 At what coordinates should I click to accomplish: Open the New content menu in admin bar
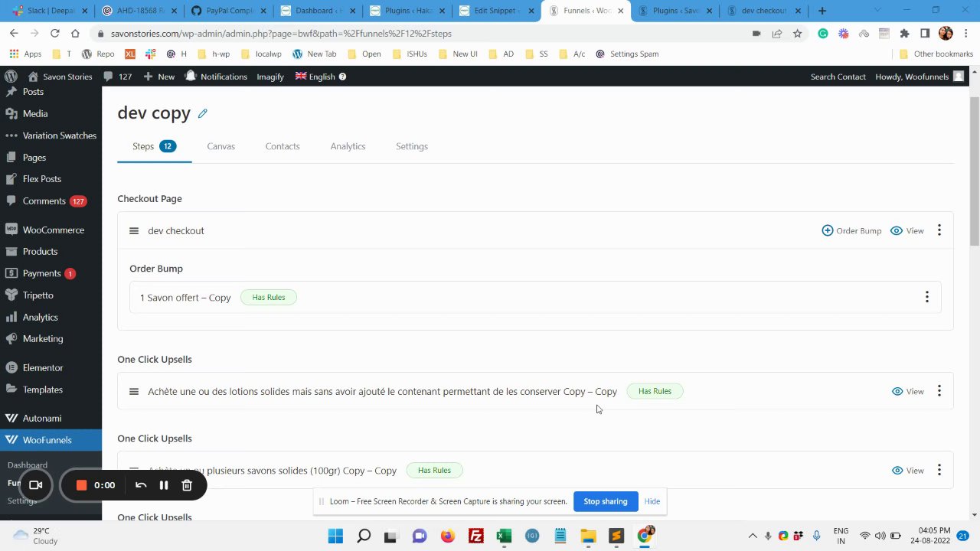point(158,77)
